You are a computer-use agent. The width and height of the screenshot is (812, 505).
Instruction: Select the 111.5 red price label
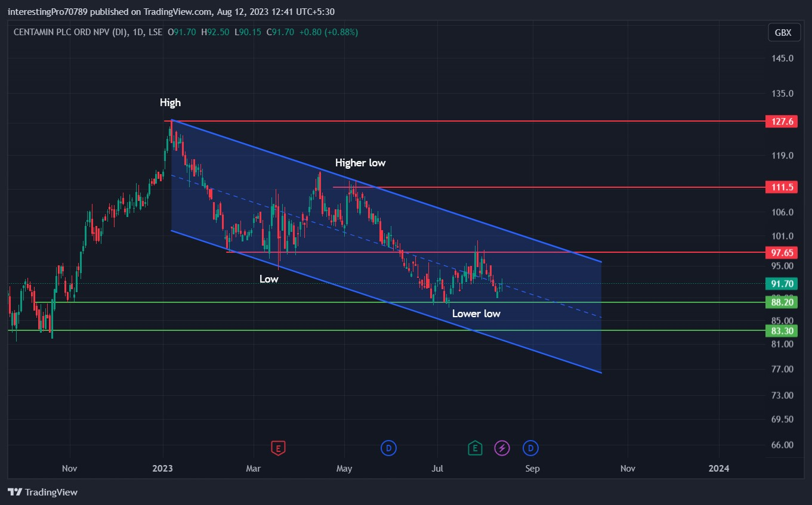coord(782,187)
